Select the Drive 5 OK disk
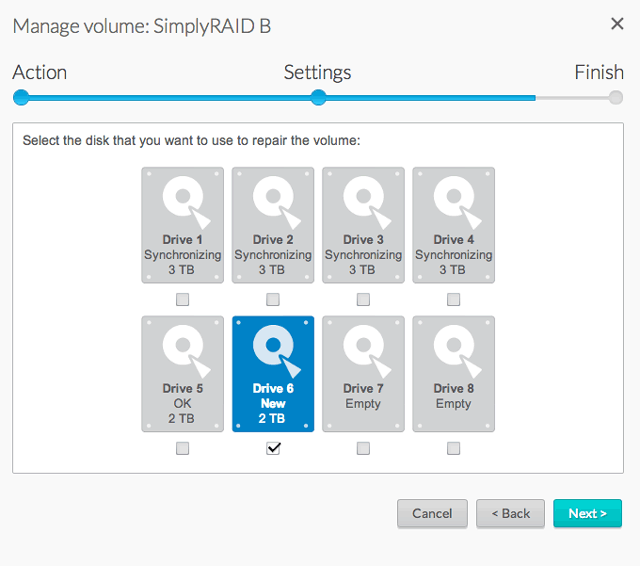640x566 pixels. [x=182, y=373]
